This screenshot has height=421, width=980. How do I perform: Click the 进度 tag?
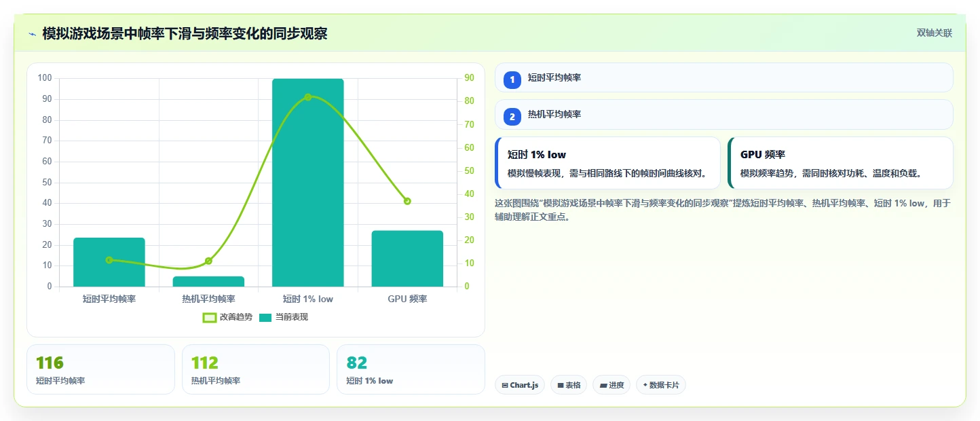click(x=611, y=385)
